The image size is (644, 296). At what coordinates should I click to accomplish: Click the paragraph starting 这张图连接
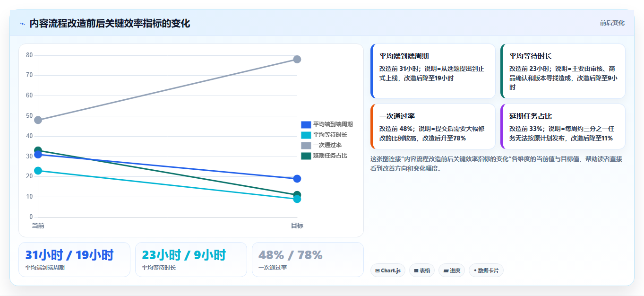[x=497, y=164]
